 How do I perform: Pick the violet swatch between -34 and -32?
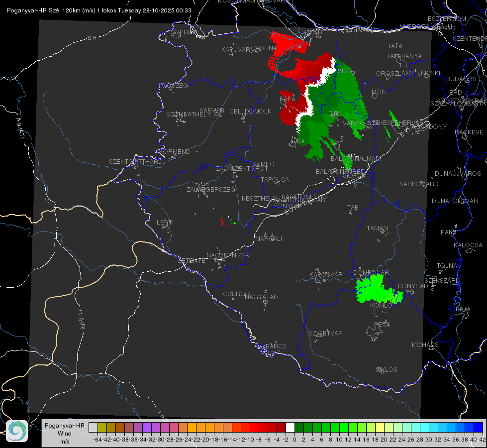point(147,428)
